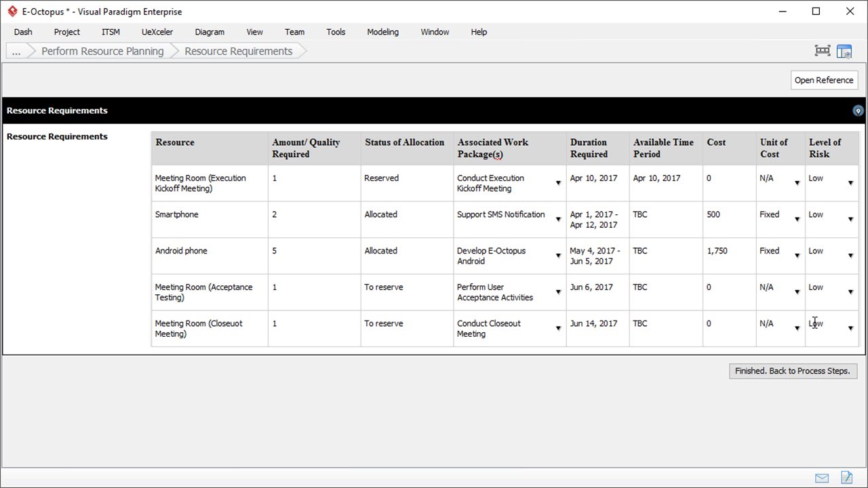Click the Open Reference button

pos(824,80)
